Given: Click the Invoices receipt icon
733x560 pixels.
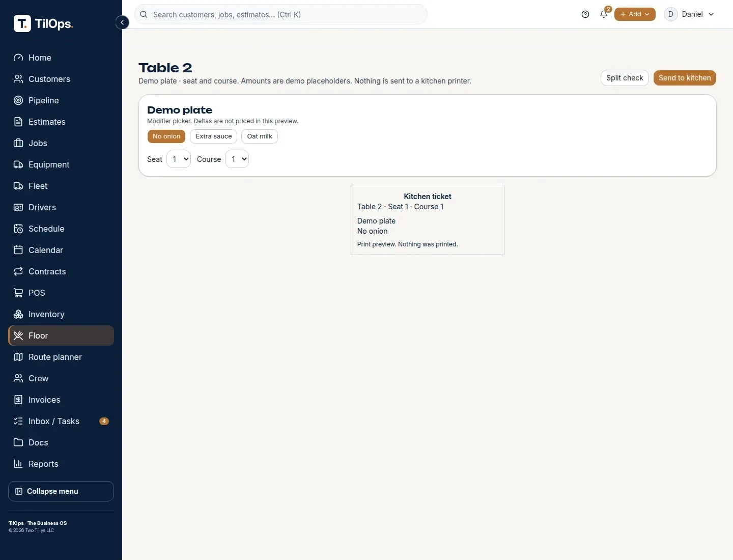Looking at the screenshot, I should pyautogui.click(x=18, y=400).
